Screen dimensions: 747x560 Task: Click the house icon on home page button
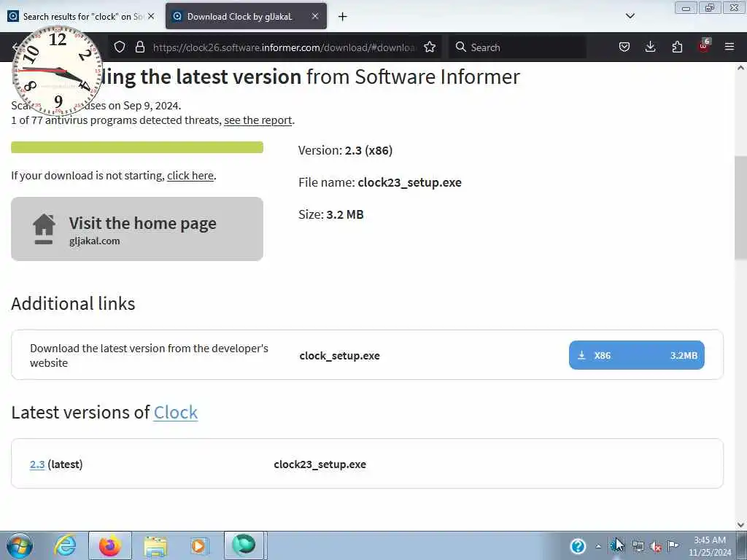click(44, 229)
